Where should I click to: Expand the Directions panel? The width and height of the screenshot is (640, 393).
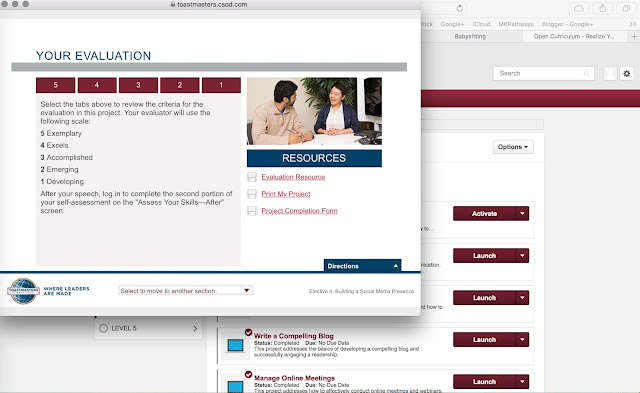coord(362,266)
